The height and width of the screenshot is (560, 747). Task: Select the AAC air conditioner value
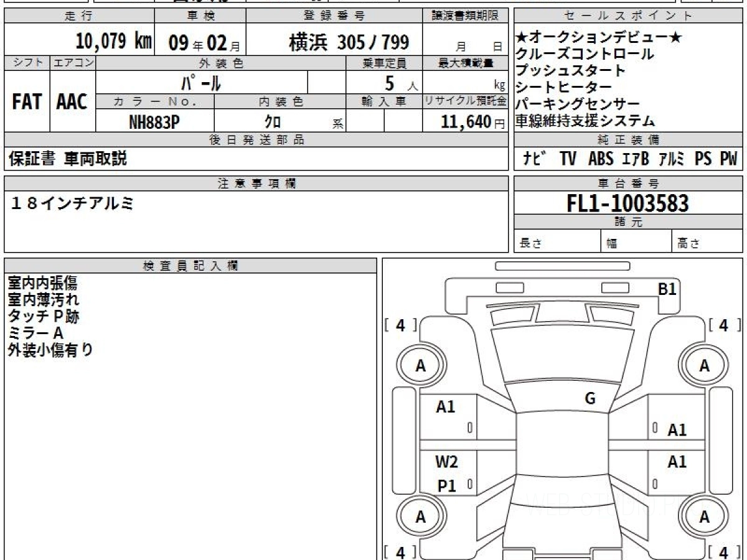click(x=72, y=102)
